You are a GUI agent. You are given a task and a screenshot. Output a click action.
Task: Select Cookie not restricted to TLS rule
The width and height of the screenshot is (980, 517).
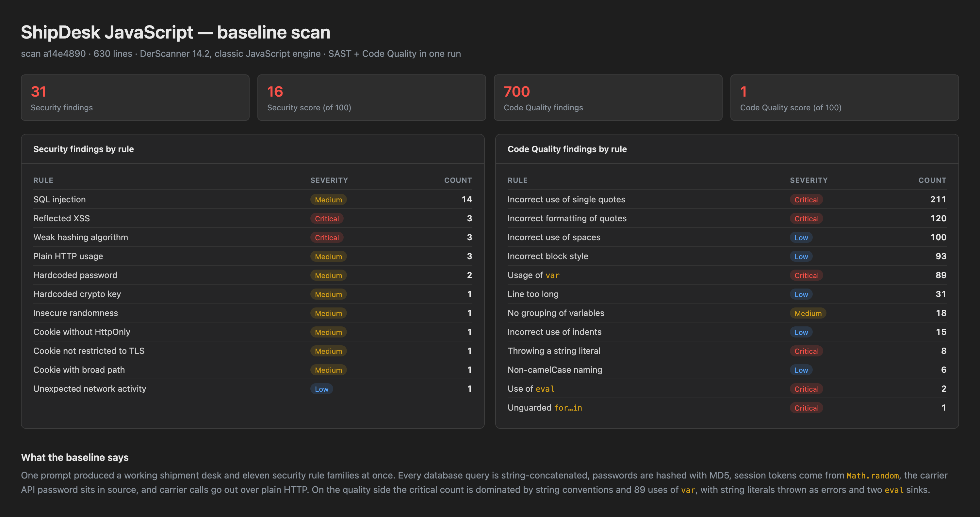[89, 351]
